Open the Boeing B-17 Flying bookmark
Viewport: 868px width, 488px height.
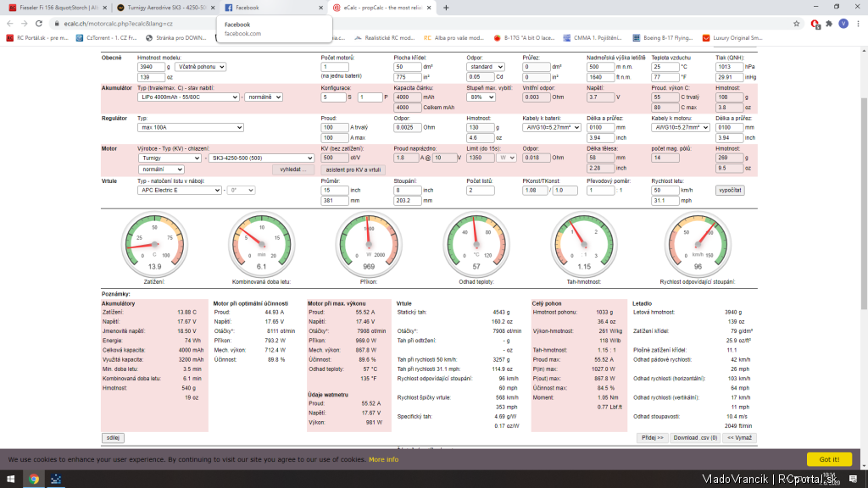click(x=663, y=38)
